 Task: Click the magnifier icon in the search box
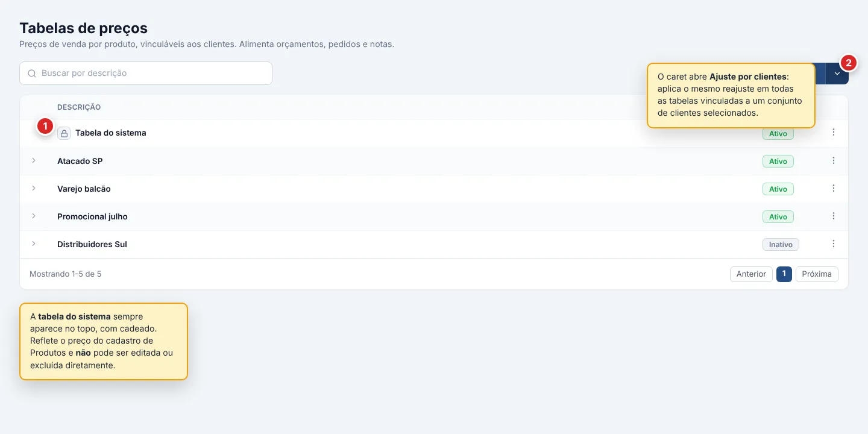[32, 74]
